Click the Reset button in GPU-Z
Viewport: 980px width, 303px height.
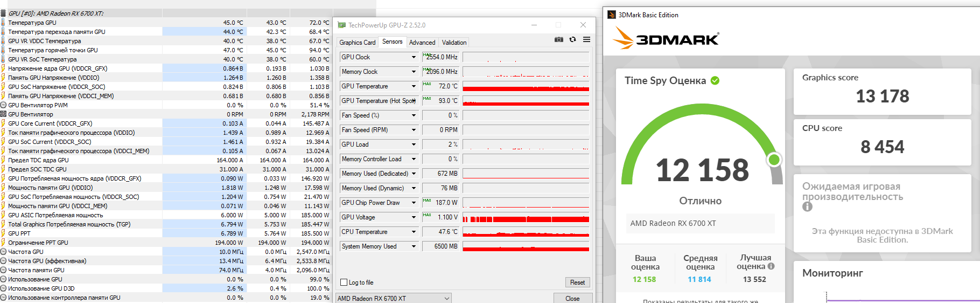tap(577, 283)
